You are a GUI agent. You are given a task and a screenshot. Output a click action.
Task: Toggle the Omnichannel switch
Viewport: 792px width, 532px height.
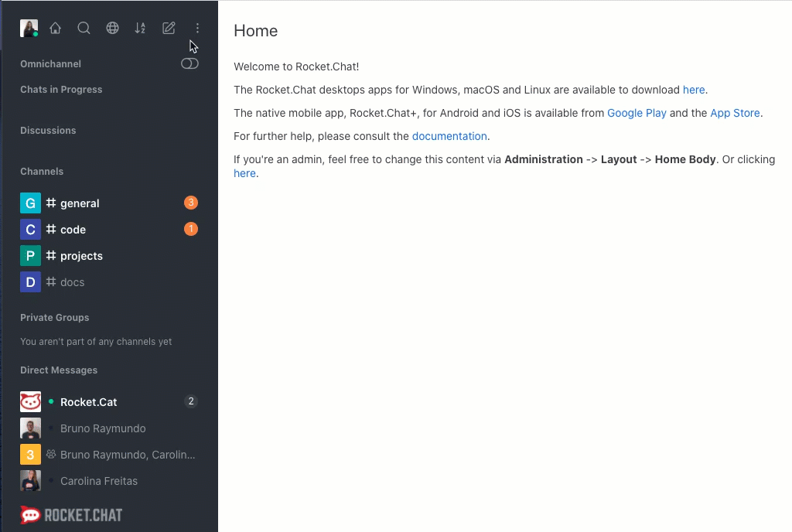coord(190,63)
